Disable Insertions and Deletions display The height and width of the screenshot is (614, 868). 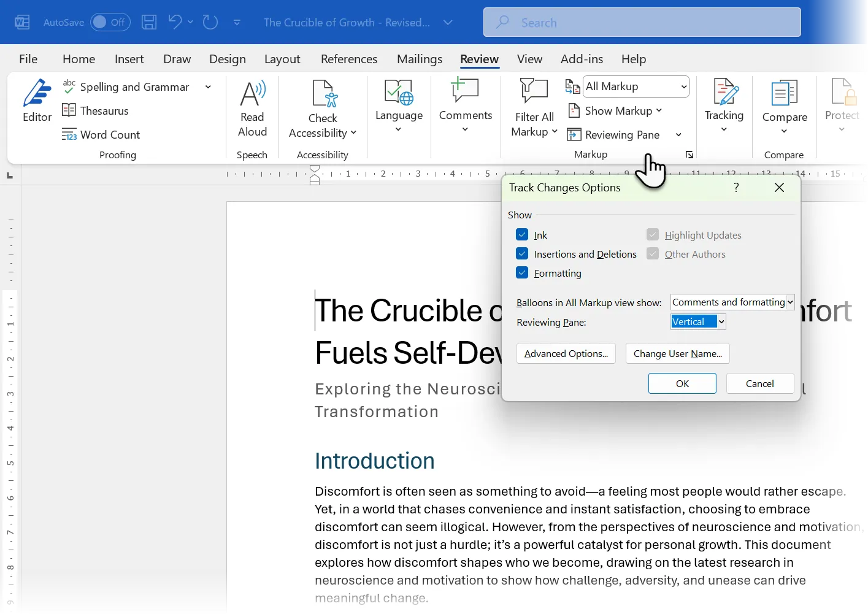click(522, 253)
